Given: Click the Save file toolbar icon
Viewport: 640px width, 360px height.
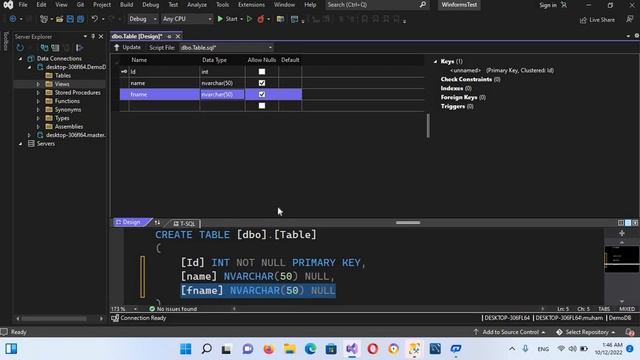Looking at the screenshot, I should pos(70,19).
